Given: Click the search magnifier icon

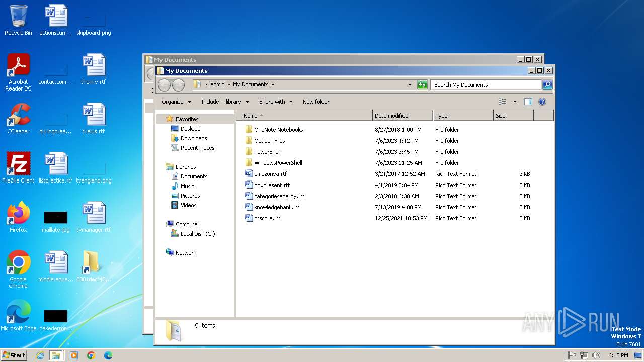Looking at the screenshot, I should pos(547,85).
